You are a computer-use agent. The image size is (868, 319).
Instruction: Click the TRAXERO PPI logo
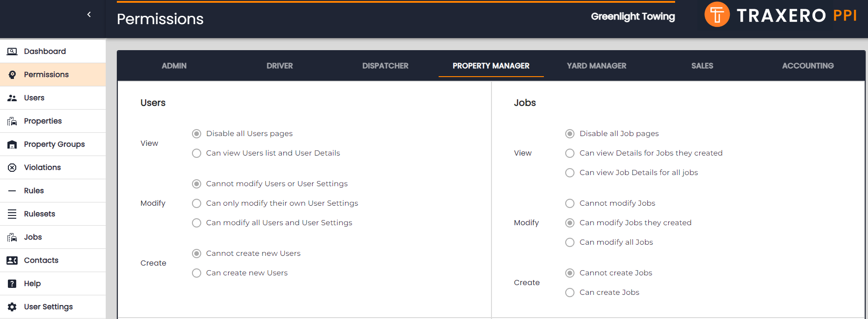tap(780, 15)
